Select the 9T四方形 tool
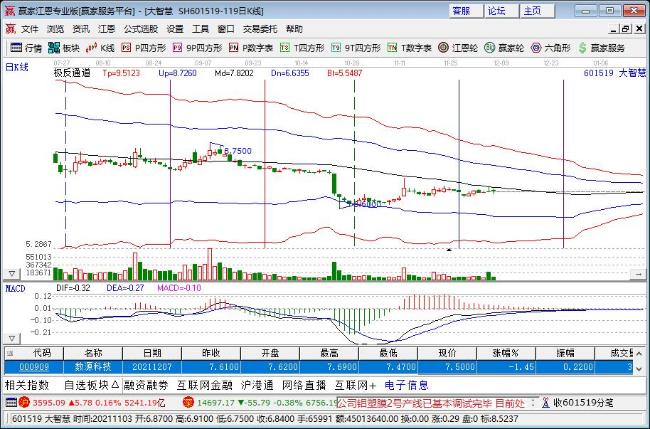 356,48
